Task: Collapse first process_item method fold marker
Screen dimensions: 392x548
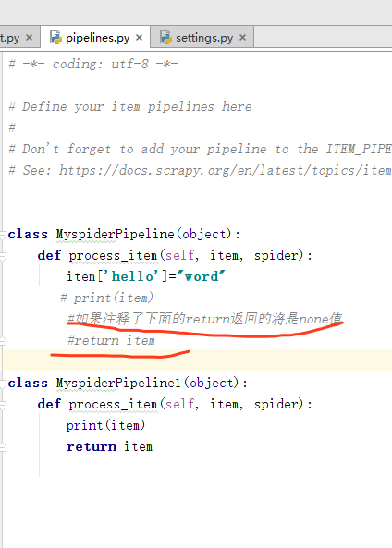Action: (3, 256)
